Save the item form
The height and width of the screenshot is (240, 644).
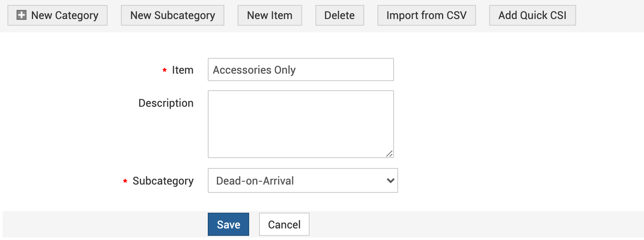click(228, 224)
